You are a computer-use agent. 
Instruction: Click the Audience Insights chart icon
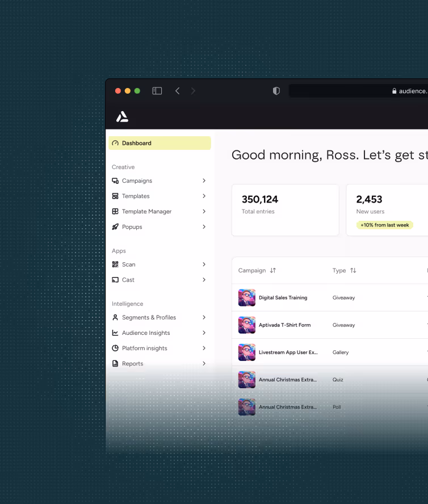click(115, 333)
